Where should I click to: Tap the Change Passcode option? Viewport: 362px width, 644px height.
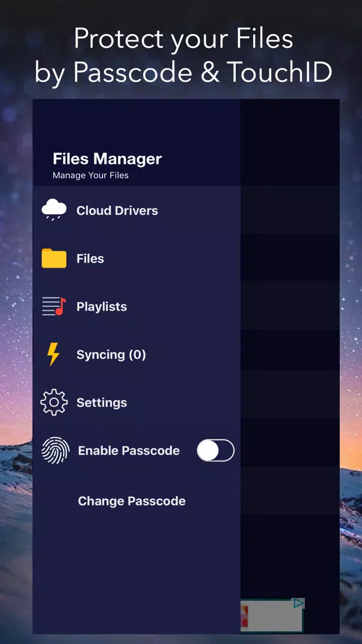click(132, 501)
